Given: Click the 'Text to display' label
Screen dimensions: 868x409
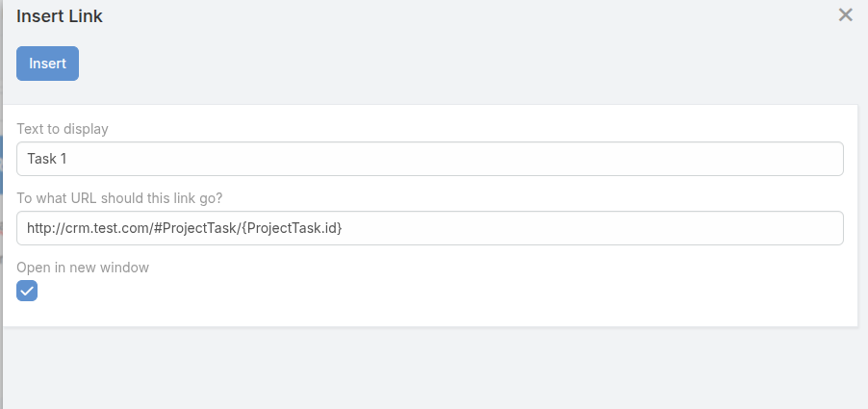Looking at the screenshot, I should coord(63,129).
